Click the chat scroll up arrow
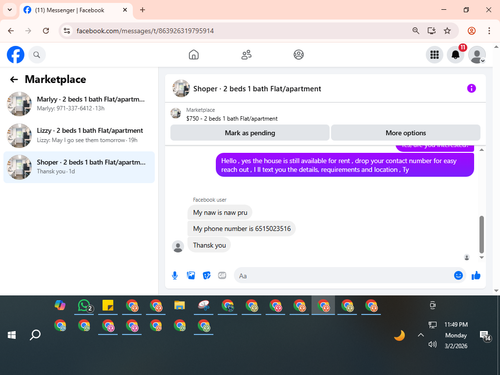 (x=481, y=150)
